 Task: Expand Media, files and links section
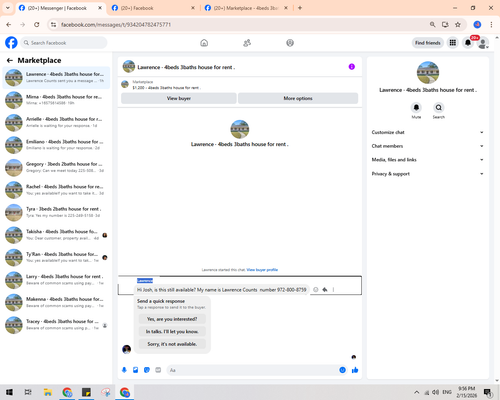428,160
